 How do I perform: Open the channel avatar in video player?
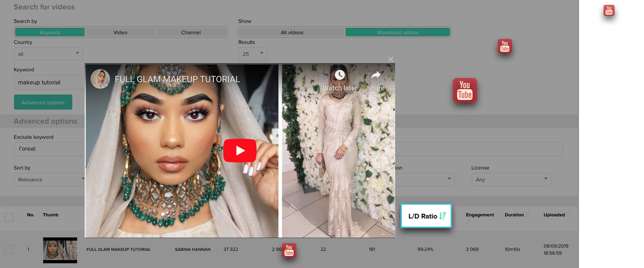[x=100, y=79]
